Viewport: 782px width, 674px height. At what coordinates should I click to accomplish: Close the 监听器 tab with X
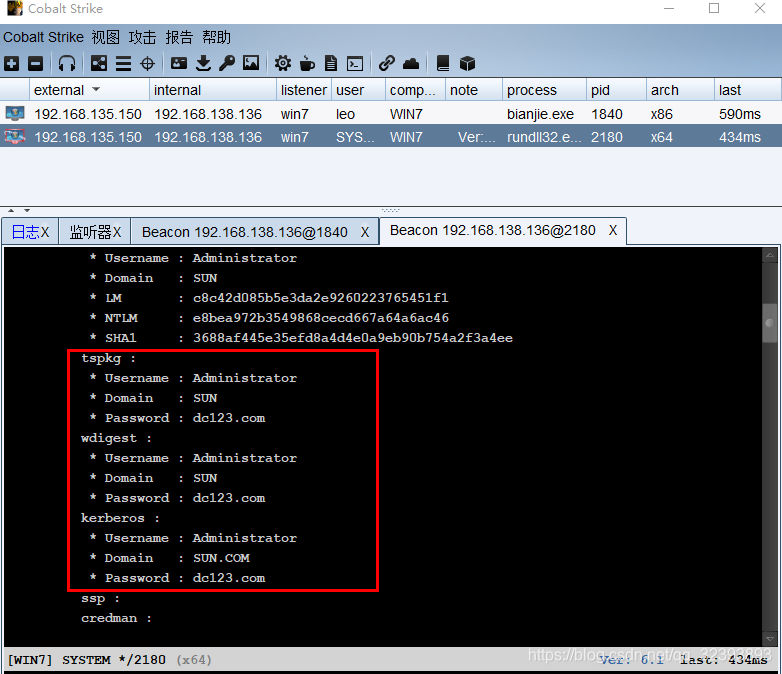[117, 232]
